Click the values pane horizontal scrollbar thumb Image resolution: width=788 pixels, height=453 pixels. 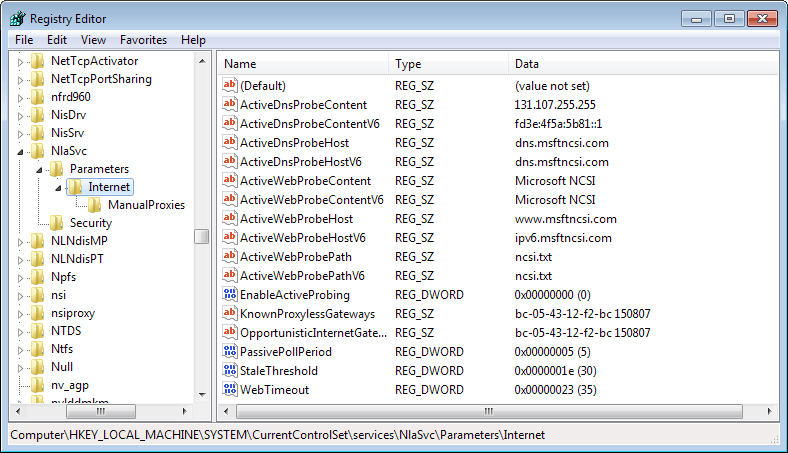pos(489,411)
